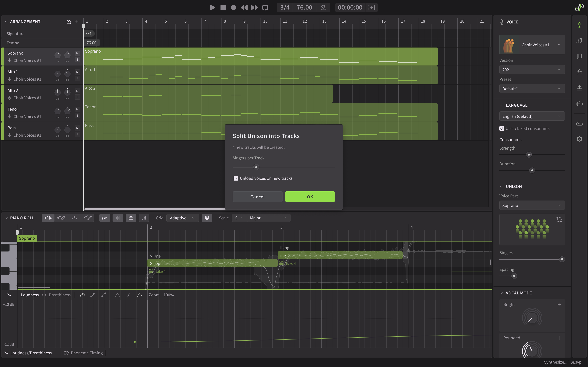Open the Library panel icon in sidebar
Viewport: 588px width, 367px height.
579,56
